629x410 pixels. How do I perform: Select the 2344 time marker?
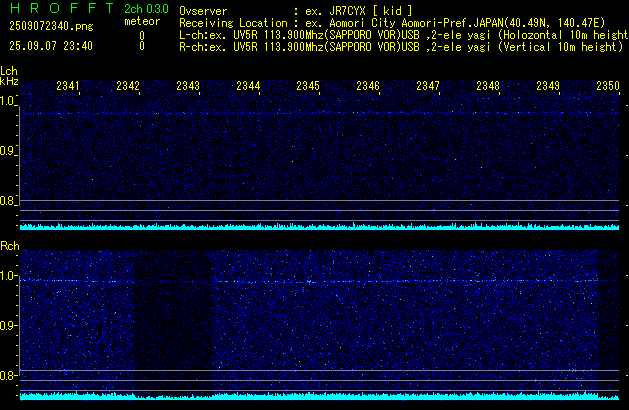[x=248, y=86]
